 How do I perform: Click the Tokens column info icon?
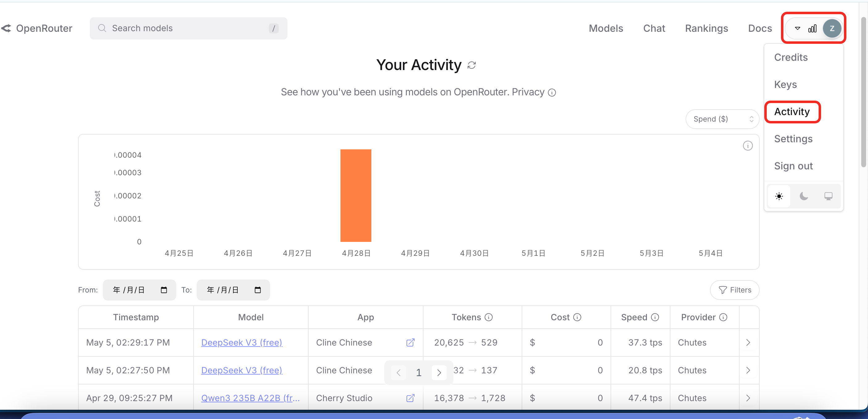tap(489, 317)
